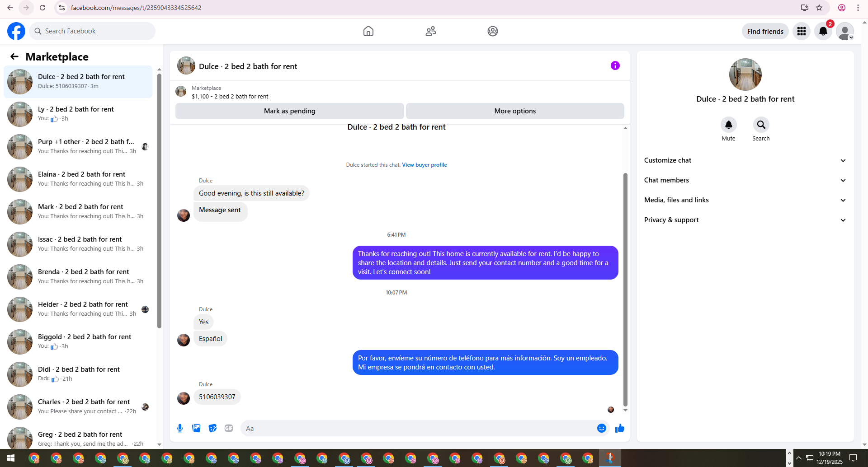The image size is (868, 467).
Task: Click site information icon in address bar
Action: [62, 8]
